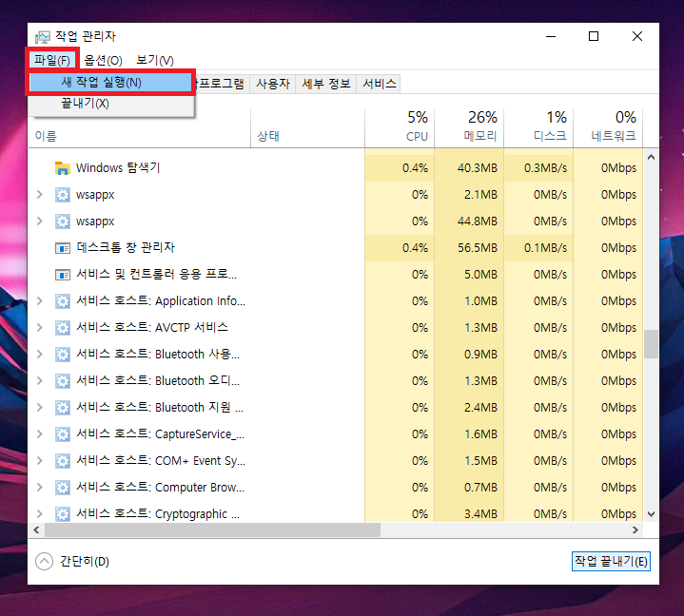Image resolution: width=684 pixels, height=616 pixels.
Task: Open the 보기(V) menu
Action: (155, 60)
